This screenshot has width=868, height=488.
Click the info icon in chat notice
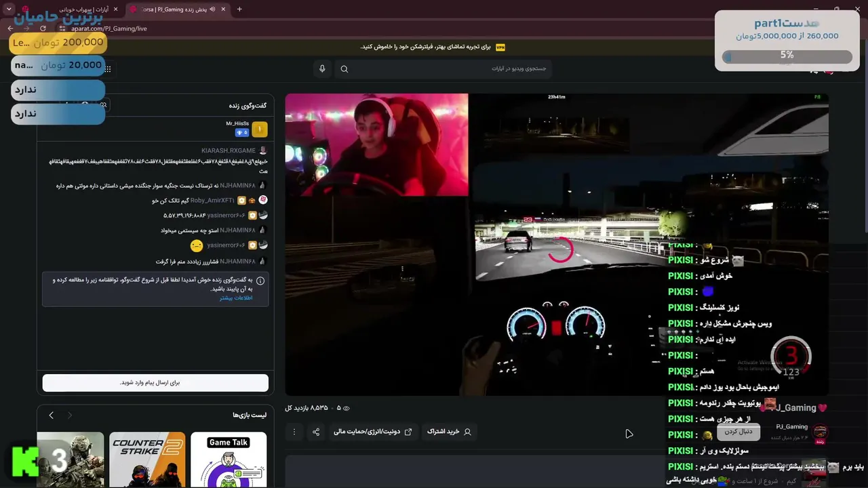(x=260, y=280)
